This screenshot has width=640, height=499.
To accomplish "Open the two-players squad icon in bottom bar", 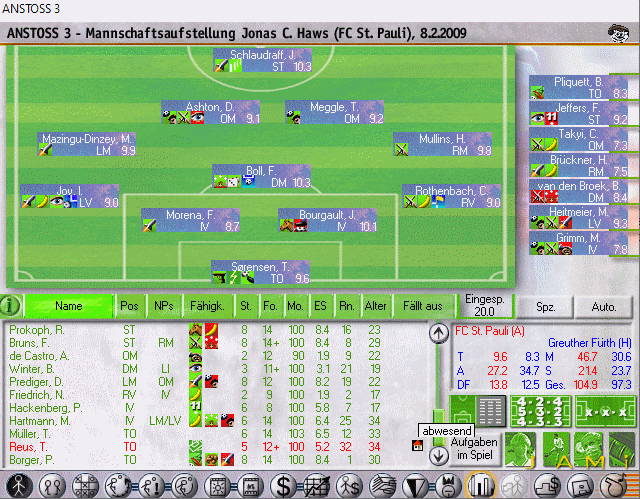I will pyautogui.click(x=52, y=486).
